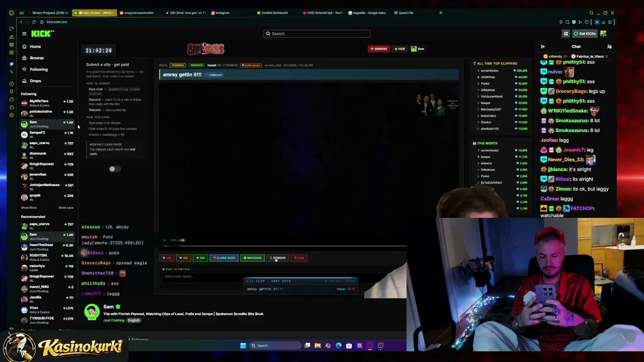
Task: Go to Home in the Kick sidebar
Action: point(31,46)
